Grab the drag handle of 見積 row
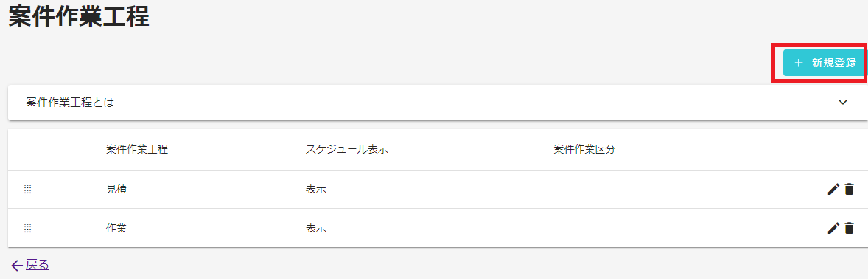Screen dimensions: 868x279 pyautogui.click(x=28, y=189)
